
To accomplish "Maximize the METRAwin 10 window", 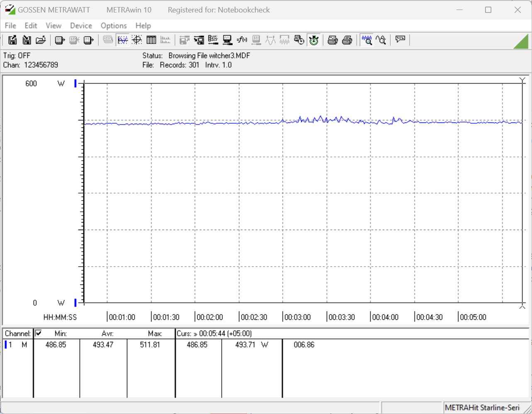I will (x=488, y=10).
